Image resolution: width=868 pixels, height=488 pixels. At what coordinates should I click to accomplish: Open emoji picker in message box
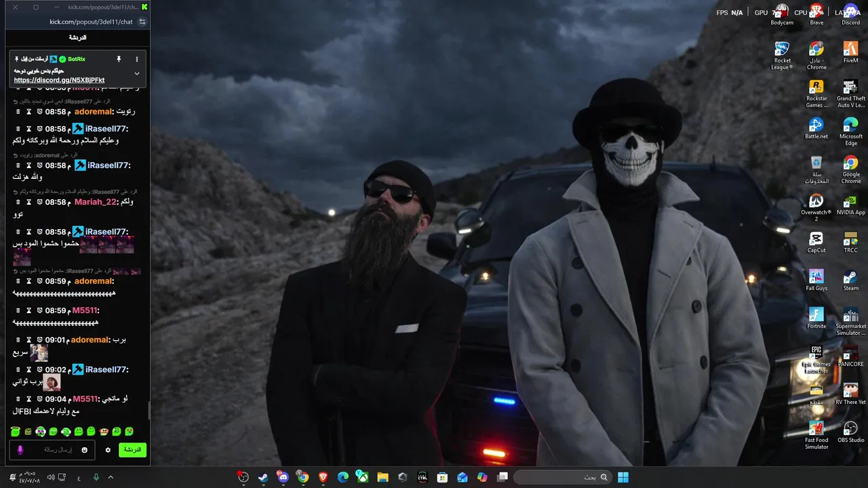pos(85,449)
